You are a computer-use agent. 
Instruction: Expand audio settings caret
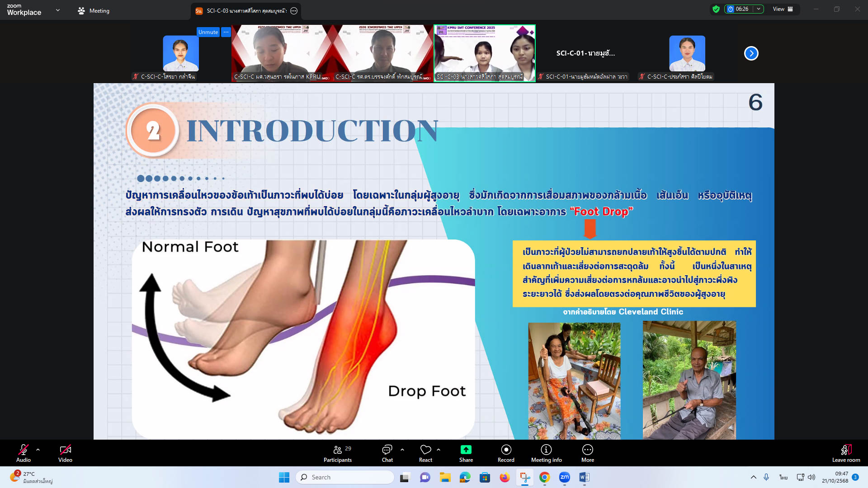click(38, 450)
